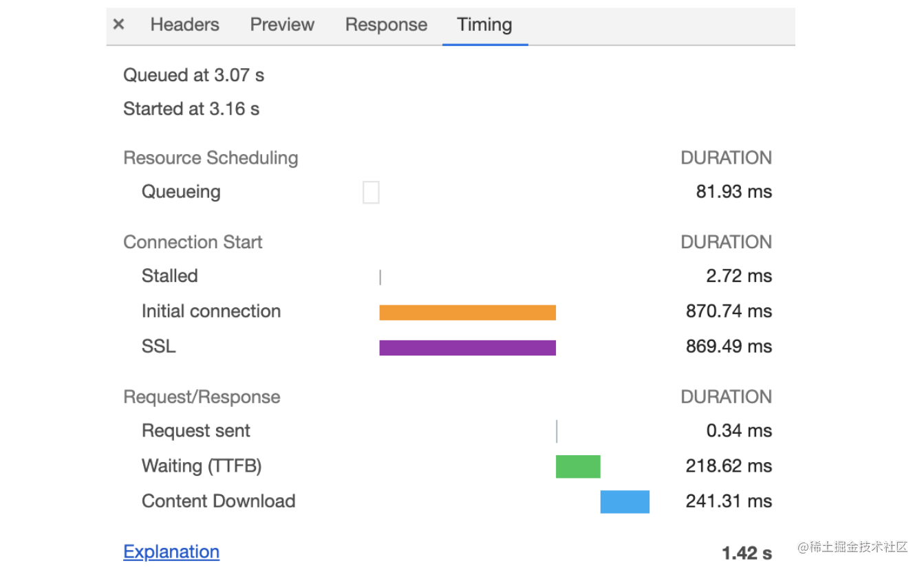Close the request details panel
Viewport: 924px width, 570px height.
[119, 25]
